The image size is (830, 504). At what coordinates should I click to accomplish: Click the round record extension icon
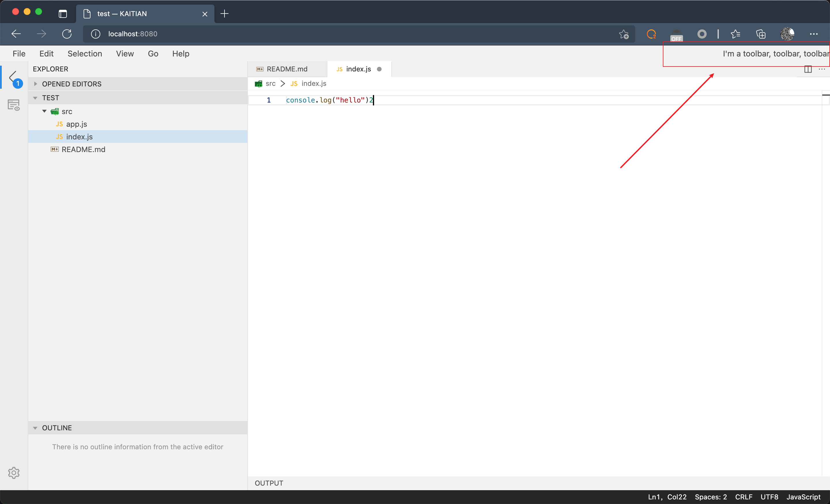click(702, 34)
